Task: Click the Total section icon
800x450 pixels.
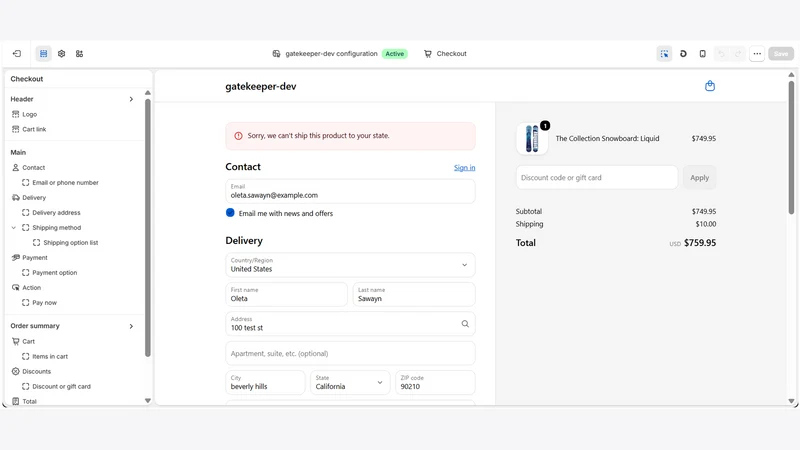Action: pyautogui.click(x=15, y=402)
